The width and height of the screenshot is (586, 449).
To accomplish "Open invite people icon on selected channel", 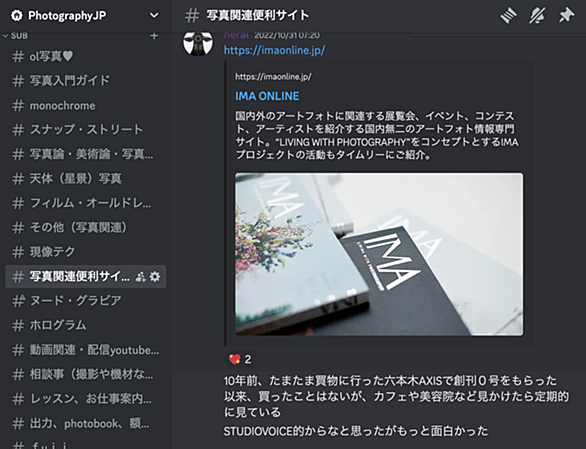I will (141, 277).
